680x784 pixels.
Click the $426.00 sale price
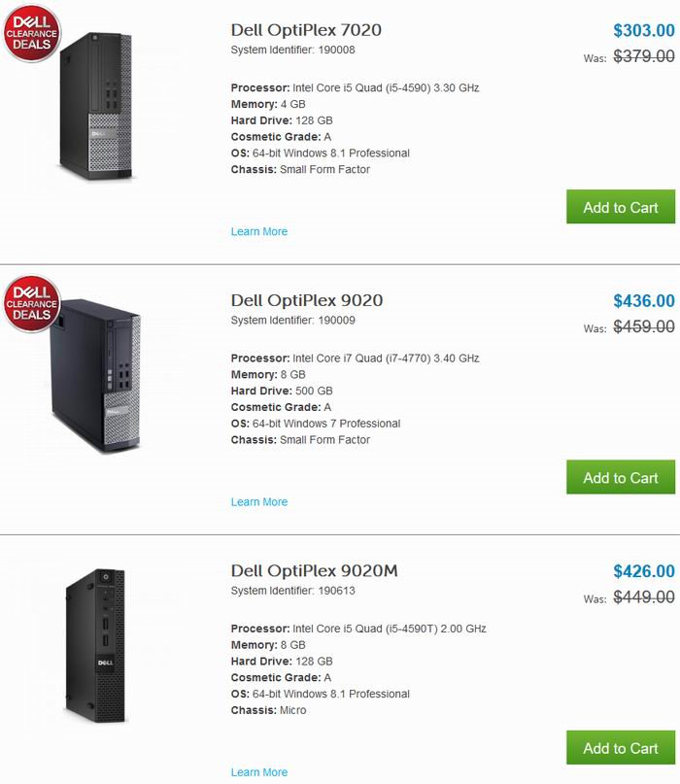(644, 571)
